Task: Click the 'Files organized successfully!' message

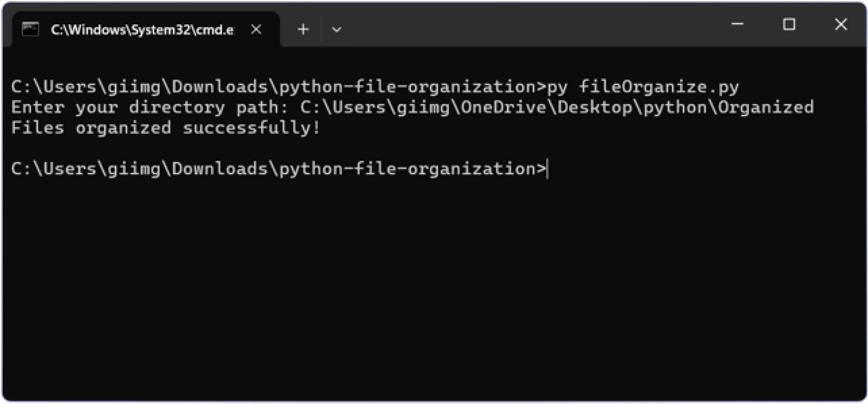Action: tap(165, 128)
